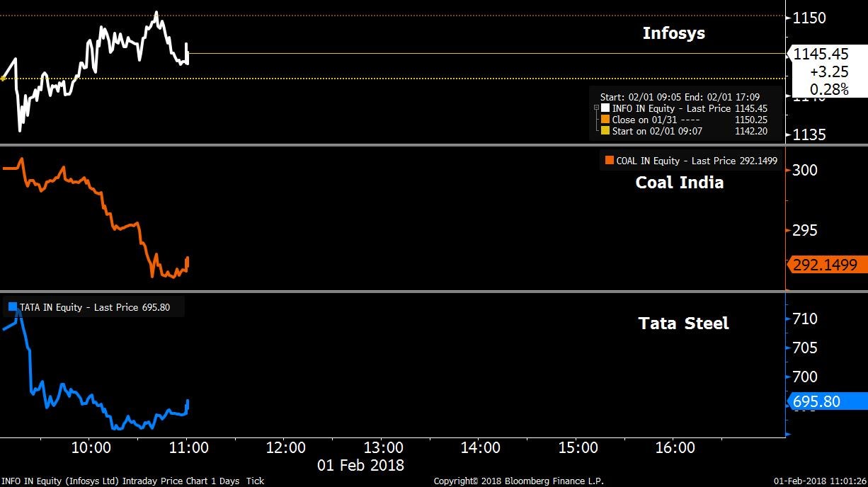Click the Coal India chart title
868x487 pixels.
(x=679, y=183)
